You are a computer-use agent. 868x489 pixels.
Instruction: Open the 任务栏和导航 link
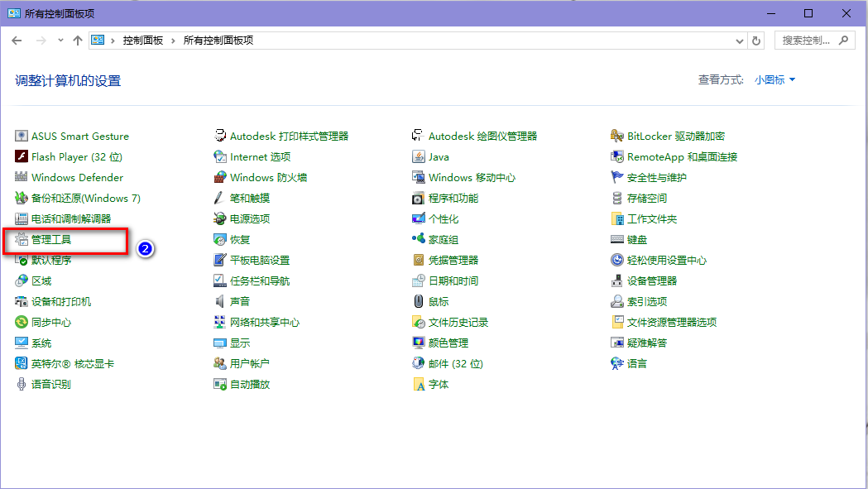[260, 280]
